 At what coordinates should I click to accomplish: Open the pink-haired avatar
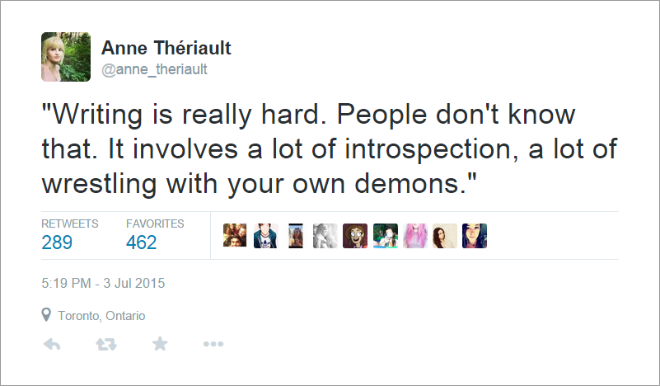click(x=415, y=236)
